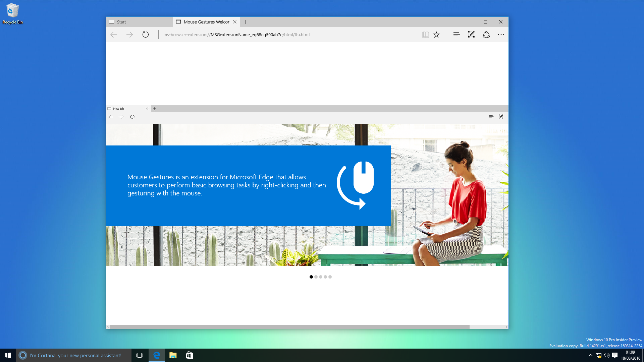Click 'New tab' tab in the demo image

point(127,109)
